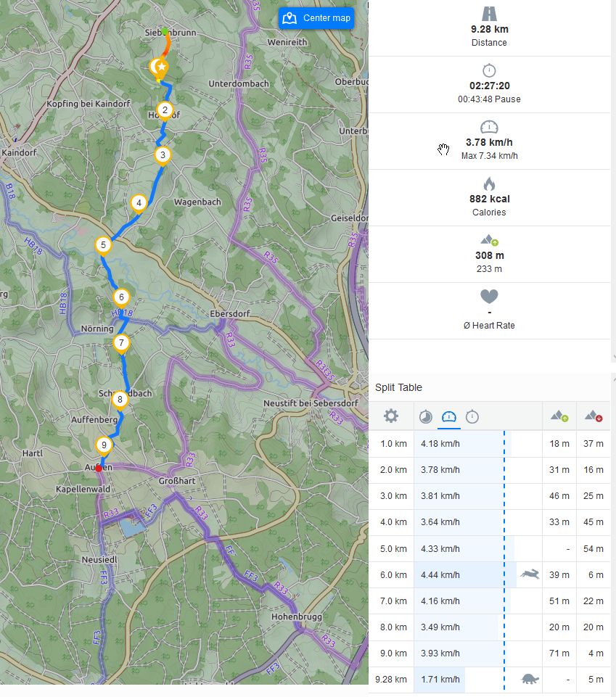Screen dimensions: 616x697
Task: Click the slowest split turtle icon
Action: click(x=530, y=679)
